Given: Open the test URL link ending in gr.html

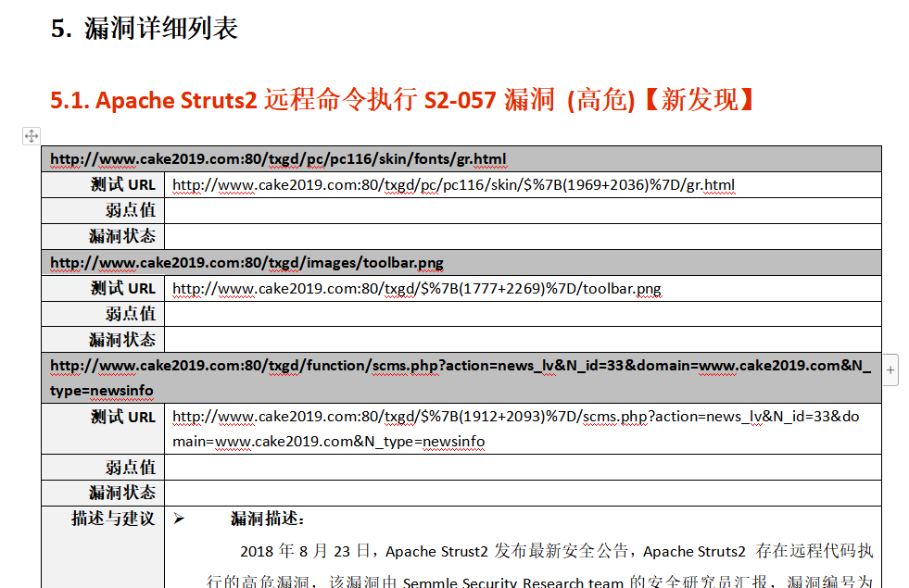Looking at the screenshot, I should click(x=453, y=185).
